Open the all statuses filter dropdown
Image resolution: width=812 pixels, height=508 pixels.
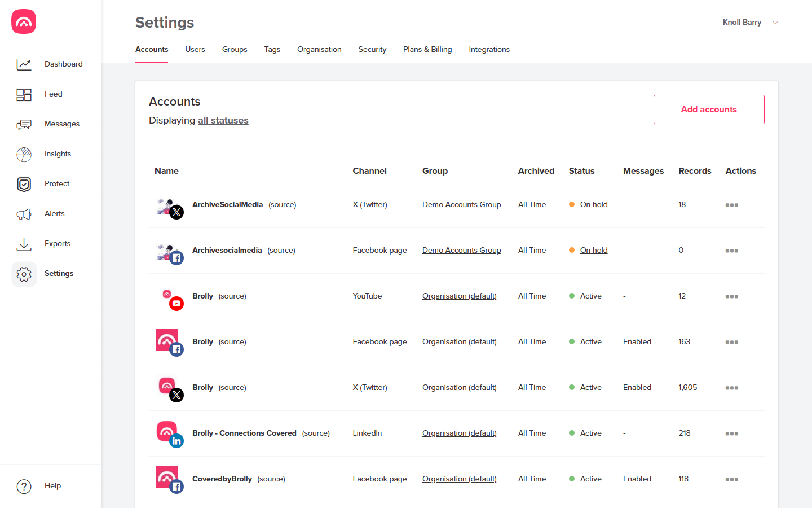(223, 120)
